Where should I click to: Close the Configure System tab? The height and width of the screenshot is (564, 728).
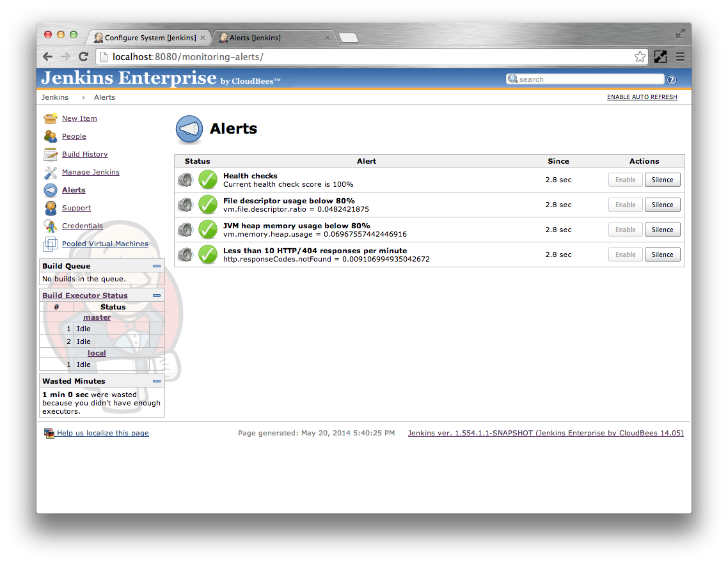point(203,38)
